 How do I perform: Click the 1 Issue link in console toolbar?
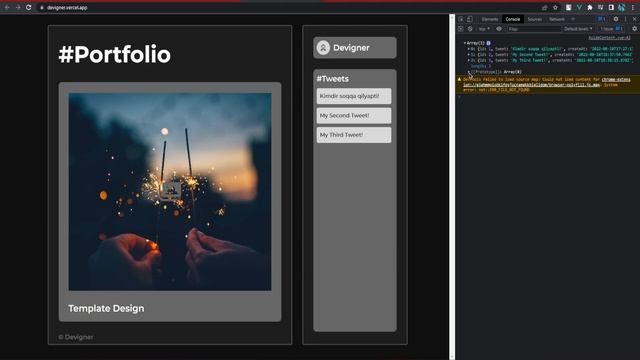pyautogui.click(x=611, y=29)
